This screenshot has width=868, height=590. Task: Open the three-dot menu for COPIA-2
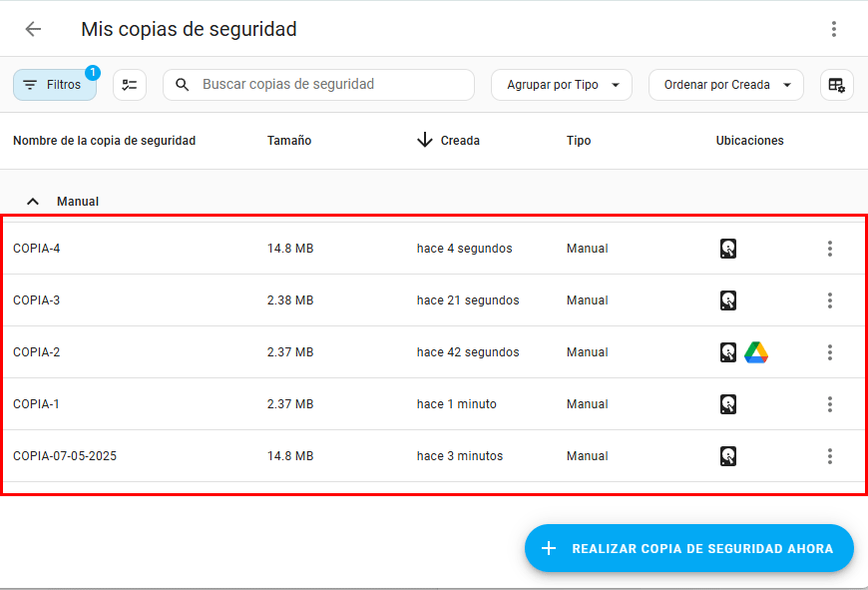tap(829, 352)
